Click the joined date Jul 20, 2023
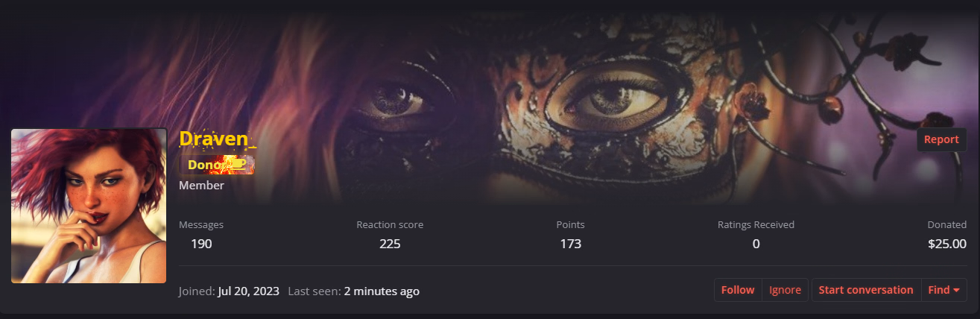This screenshot has height=319, width=980. (249, 291)
